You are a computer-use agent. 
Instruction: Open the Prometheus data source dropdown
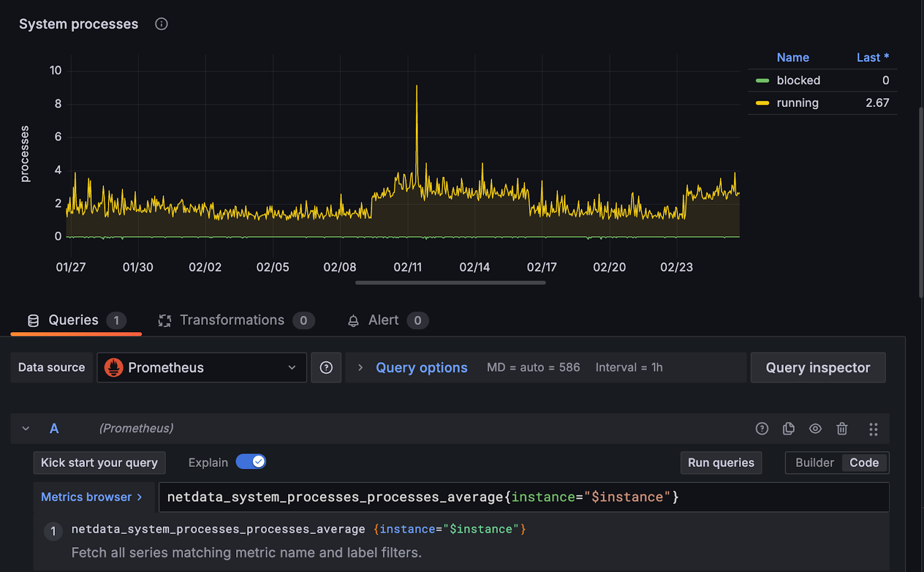tap(291, 367)
